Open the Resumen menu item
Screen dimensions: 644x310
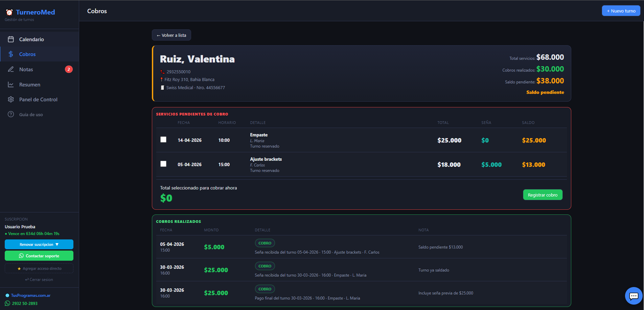30,85
